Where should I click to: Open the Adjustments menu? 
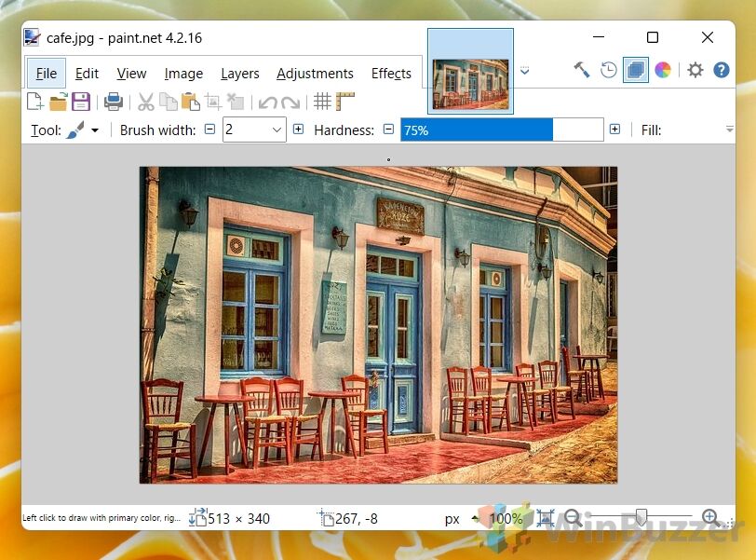[x=315, y=74]
